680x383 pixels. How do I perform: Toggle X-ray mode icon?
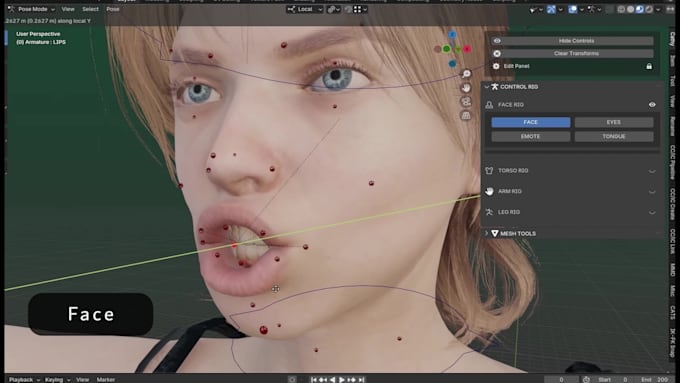pyautogui.click(x=610, y=9)
